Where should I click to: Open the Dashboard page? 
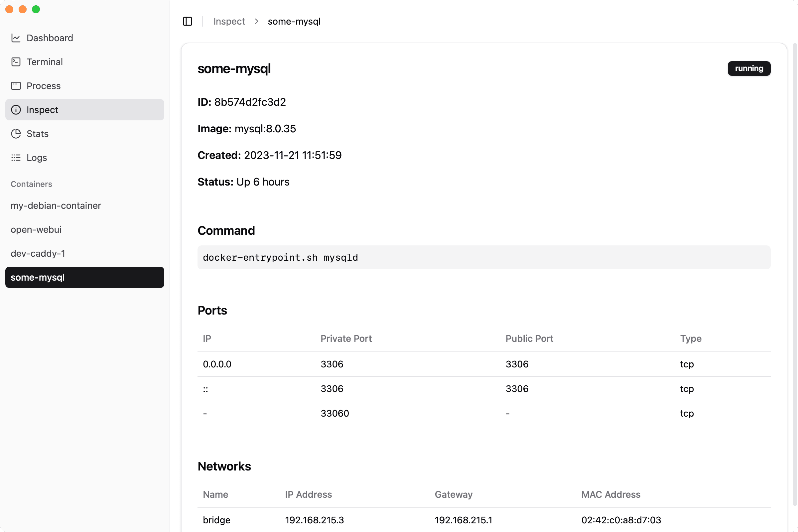[x=85, y=38]
